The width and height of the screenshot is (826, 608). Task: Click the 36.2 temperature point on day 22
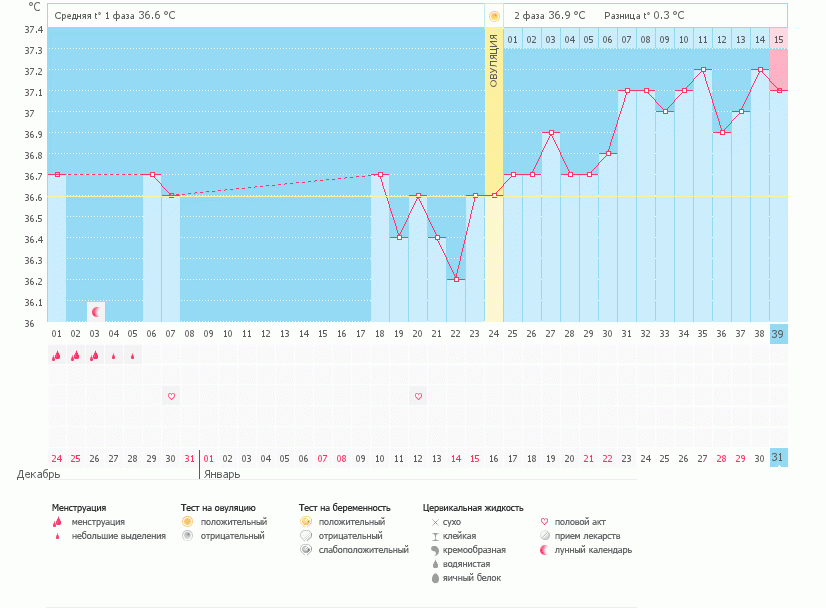(x=456, y=280)
